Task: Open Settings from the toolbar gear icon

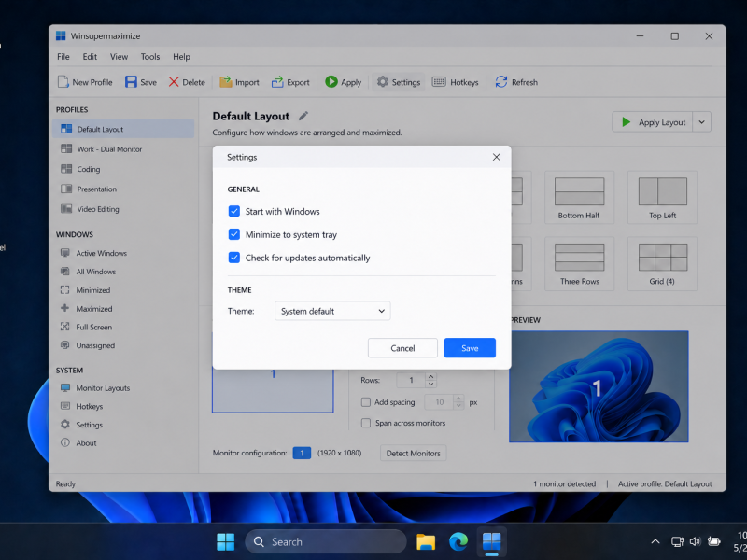Action: 383,82
